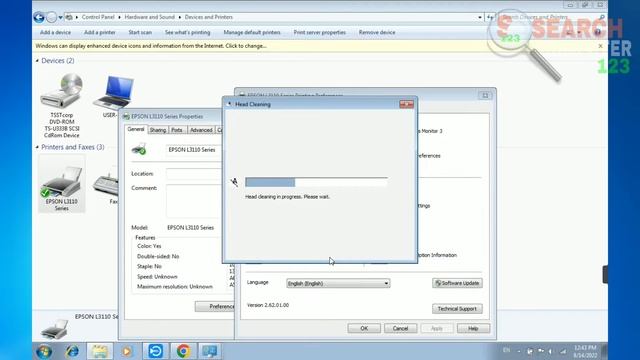The image size is (640, 360).
Task: Click the refresh button beside address bar
Action: 490,17
